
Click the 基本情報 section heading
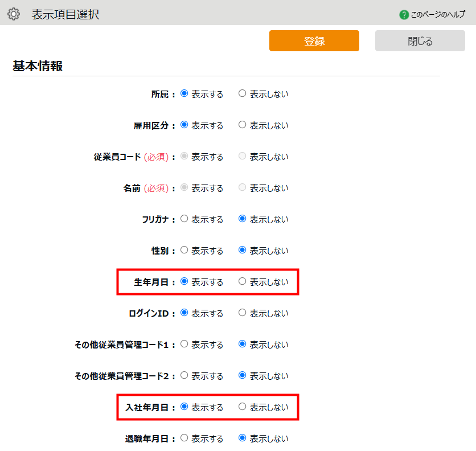(x=38, y=66)
